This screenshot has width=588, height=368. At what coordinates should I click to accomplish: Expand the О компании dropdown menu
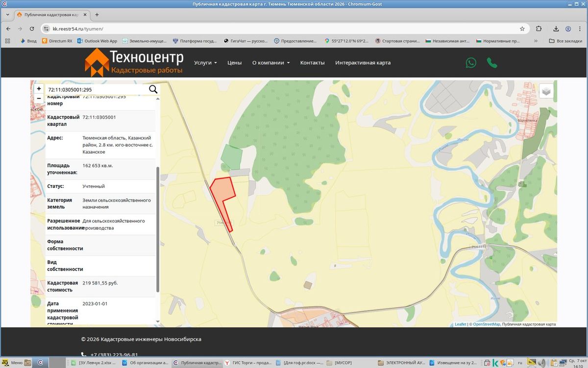[271, 63]
